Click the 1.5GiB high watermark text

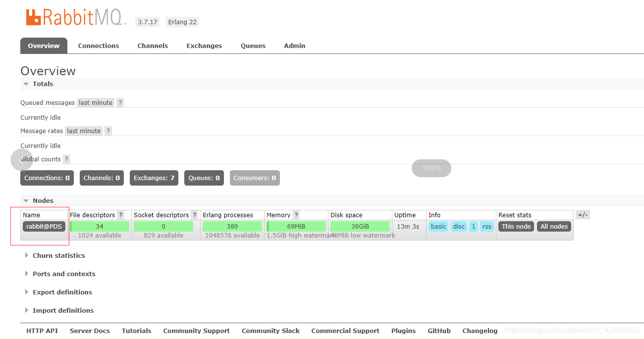pos(300,236)
